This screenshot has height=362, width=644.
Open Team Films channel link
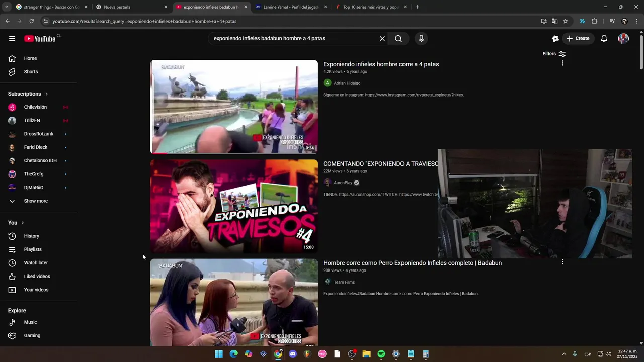(x=344, y=283)
